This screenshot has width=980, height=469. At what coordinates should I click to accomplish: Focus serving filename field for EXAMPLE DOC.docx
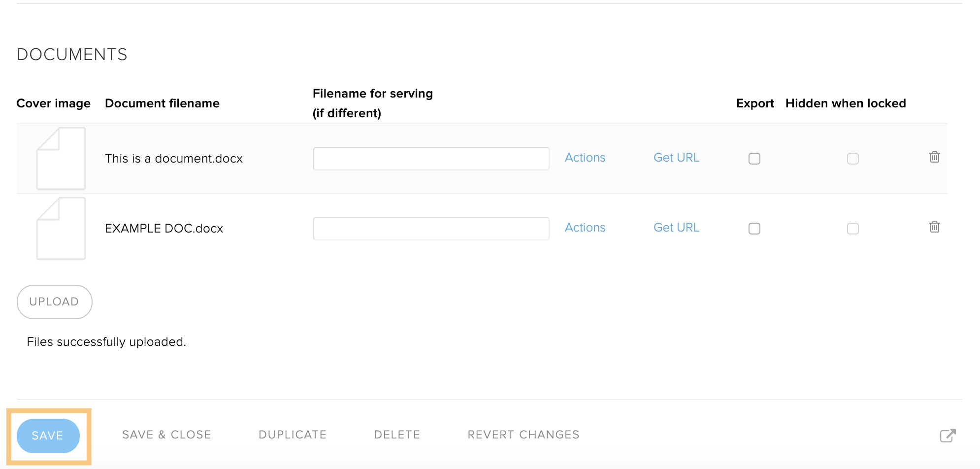(431, 229)
